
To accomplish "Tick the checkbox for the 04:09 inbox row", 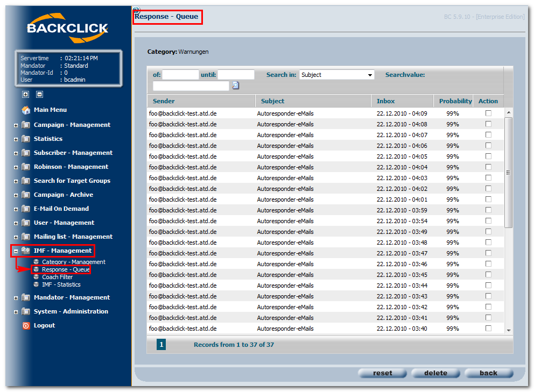I will pyautogui.click(x=488, y=113).
